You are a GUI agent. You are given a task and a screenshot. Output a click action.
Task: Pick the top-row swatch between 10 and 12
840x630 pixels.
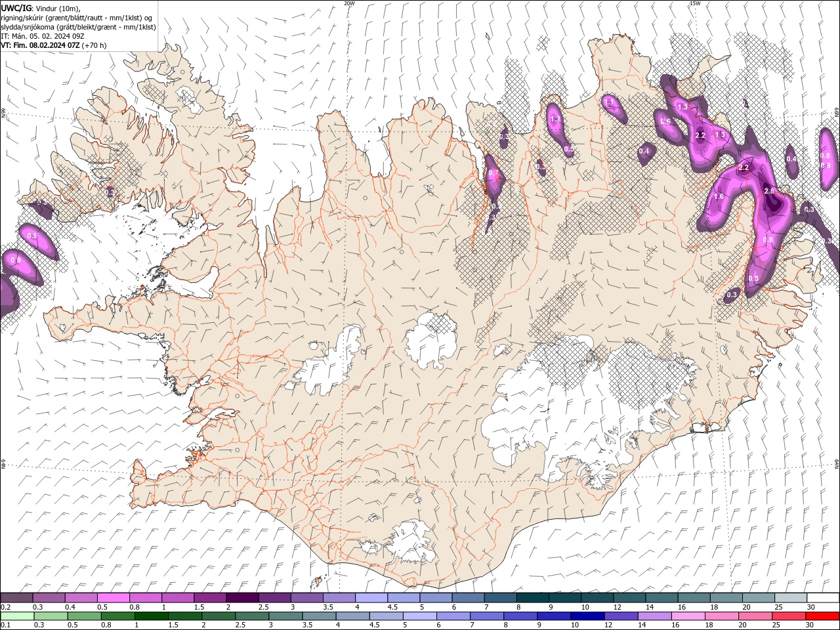point(597,598)
